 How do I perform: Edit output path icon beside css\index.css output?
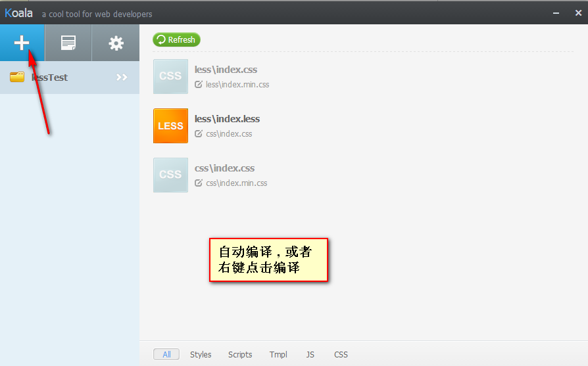[199, 134]
